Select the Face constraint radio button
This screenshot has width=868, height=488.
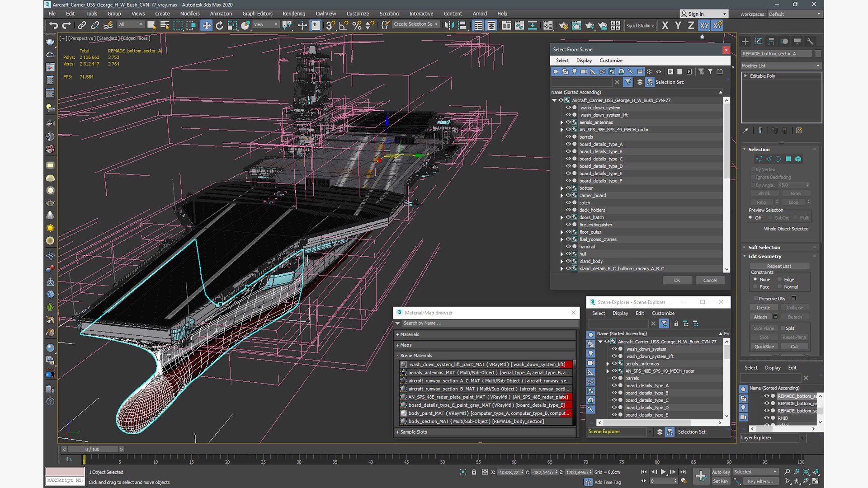point(755,287)
